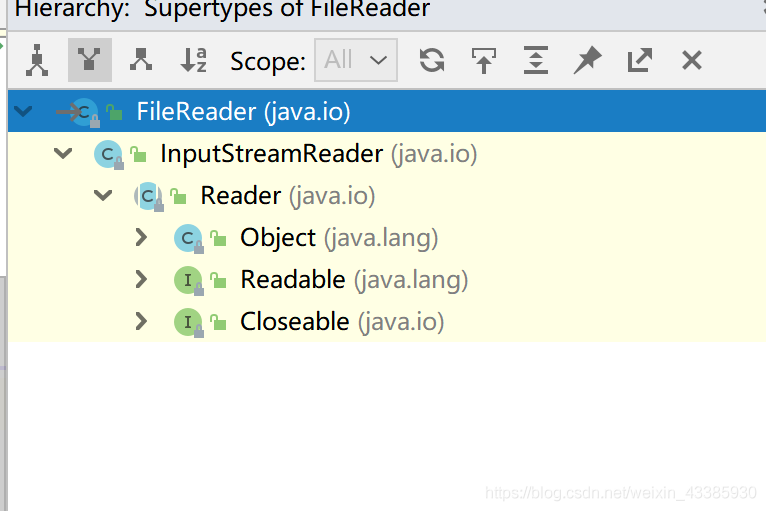Select Closeable (java.io) tree item
Screen dimensions: 766x511
tap(295, 322)
